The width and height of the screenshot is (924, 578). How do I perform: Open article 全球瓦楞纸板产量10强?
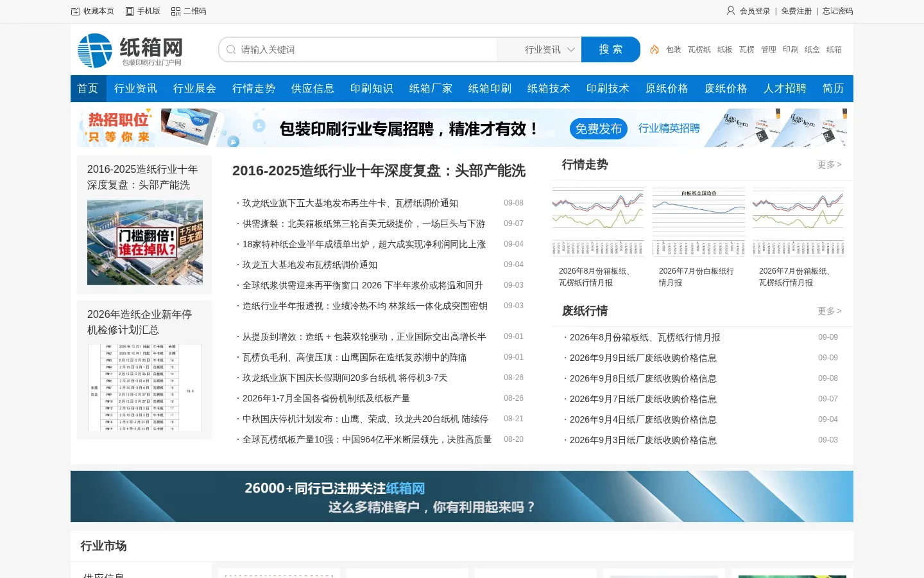367,439
